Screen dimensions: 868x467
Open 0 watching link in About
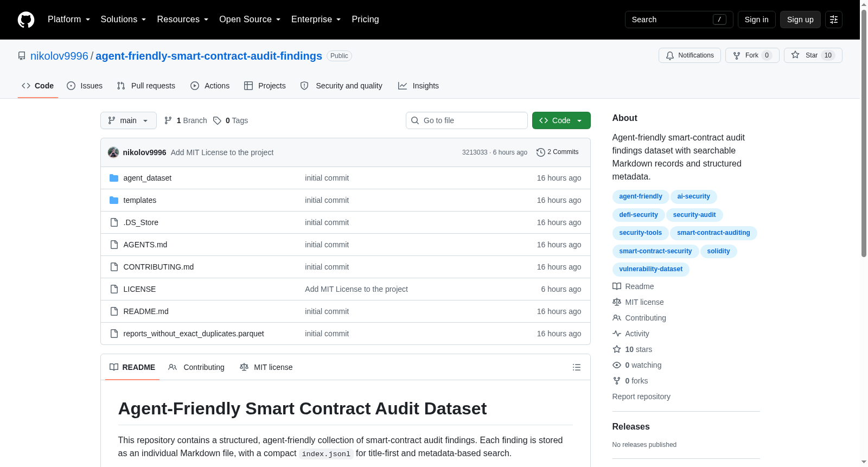(x=637, y=365)
